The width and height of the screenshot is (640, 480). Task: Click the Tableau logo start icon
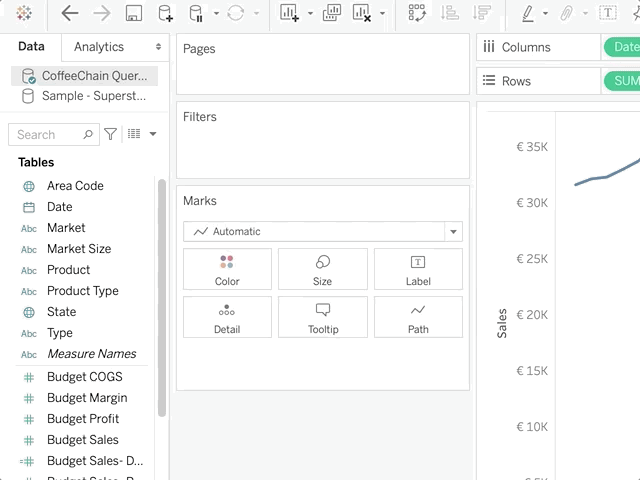click(24, 13)
